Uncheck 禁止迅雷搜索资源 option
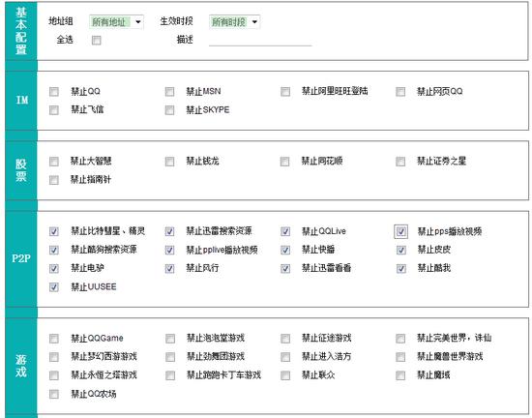 [169, 231]
